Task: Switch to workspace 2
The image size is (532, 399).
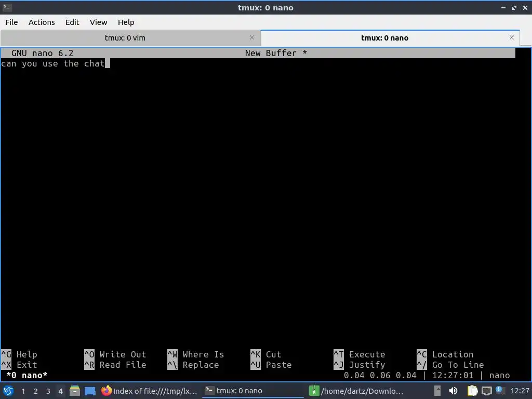Action: point(36,391)
